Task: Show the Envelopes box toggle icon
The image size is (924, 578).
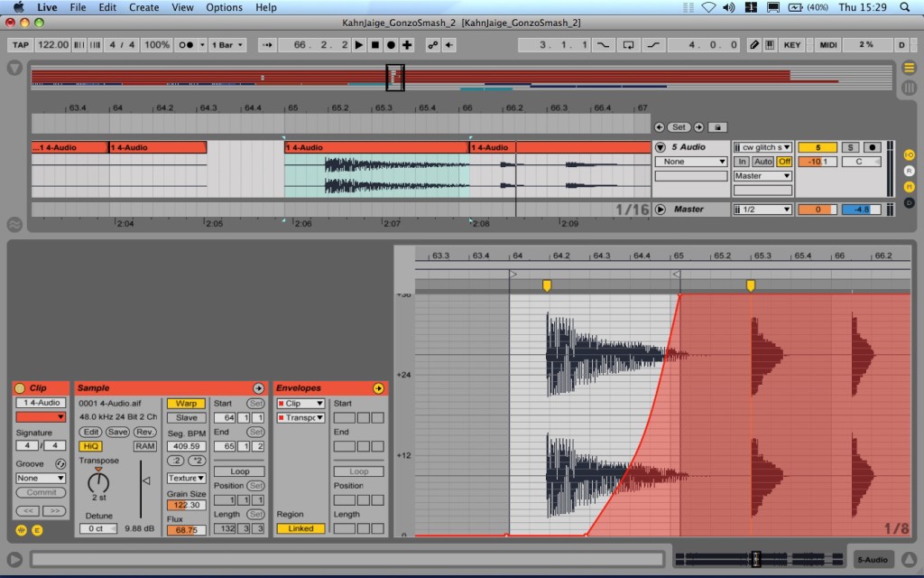Action: (x=36, y=529)
